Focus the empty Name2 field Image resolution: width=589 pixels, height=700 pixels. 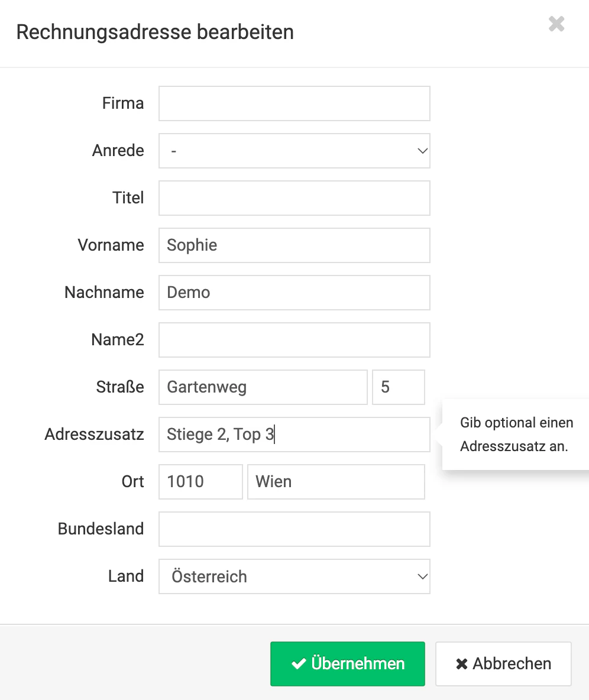click(x=294, y=340)
